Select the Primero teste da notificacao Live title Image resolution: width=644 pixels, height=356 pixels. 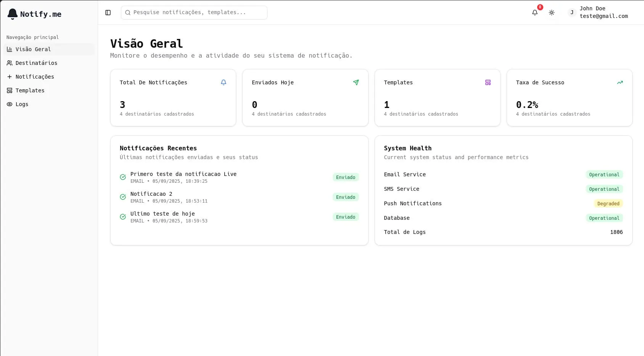184,174
